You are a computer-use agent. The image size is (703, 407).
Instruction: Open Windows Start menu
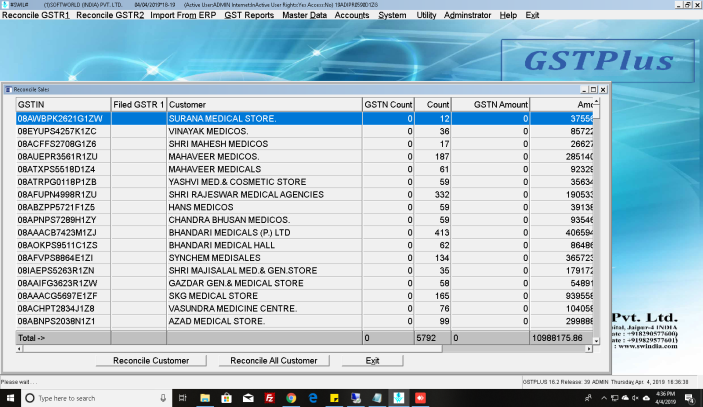10,398
